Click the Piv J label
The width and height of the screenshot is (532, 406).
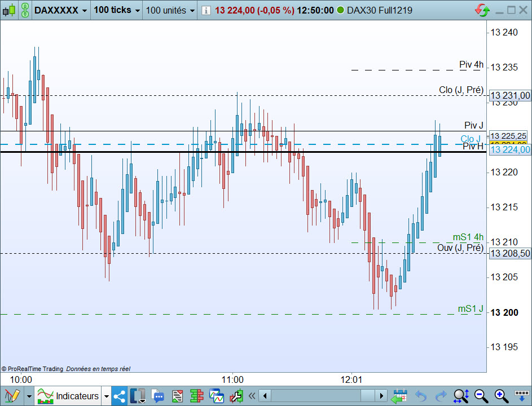click(x=474, y=125)
